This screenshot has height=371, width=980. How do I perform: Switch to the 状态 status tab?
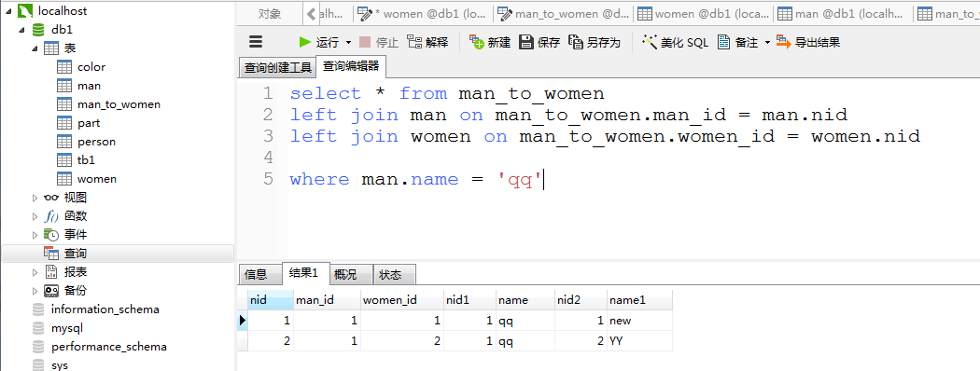click(395, 274)
